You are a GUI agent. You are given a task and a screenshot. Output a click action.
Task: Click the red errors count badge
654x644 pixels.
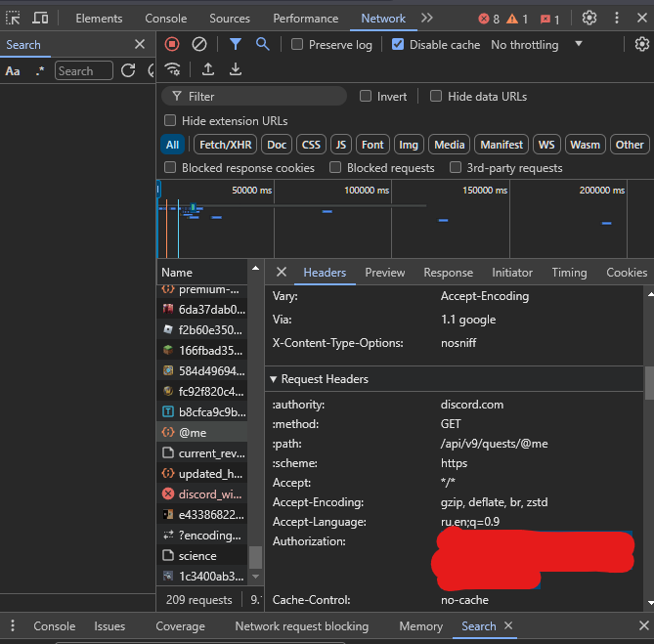click(x=489, y=19)
